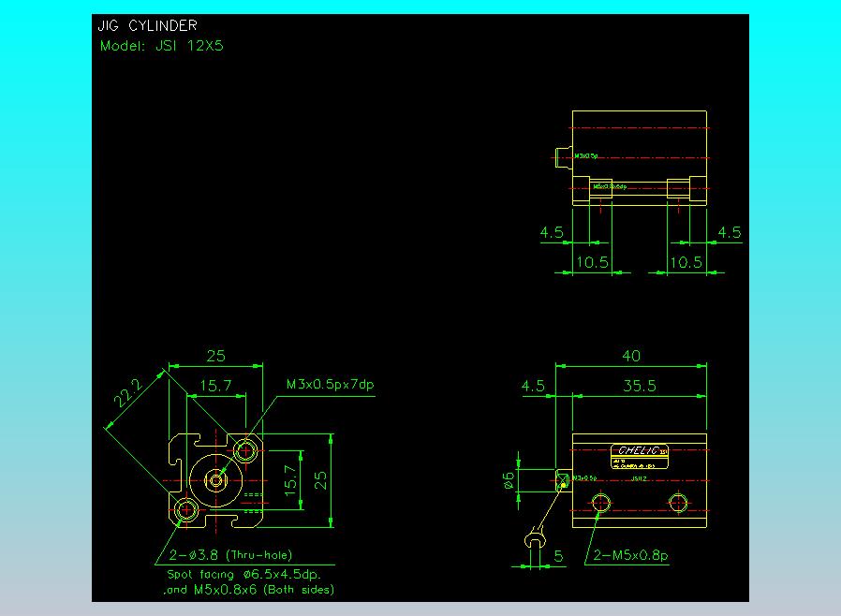
Task: Click the "4.5" dimension beside 35.5
Action: point(533,386)
